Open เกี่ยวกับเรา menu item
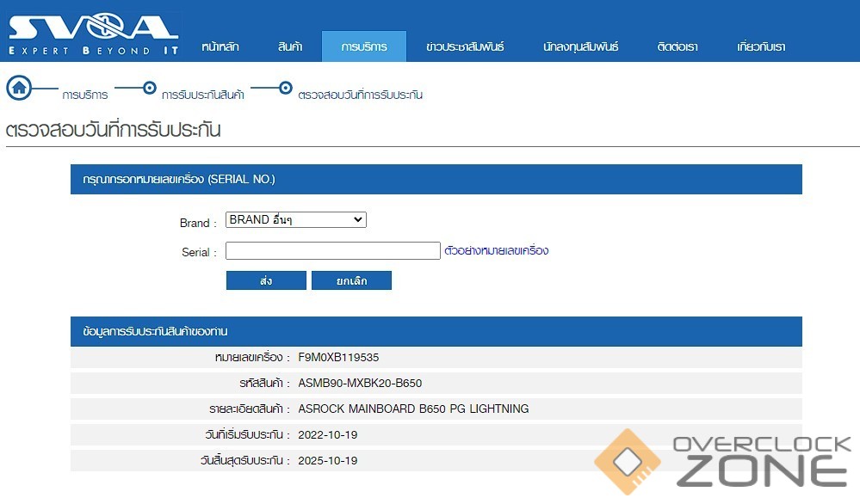860x504 pixels. click(761, 46)
